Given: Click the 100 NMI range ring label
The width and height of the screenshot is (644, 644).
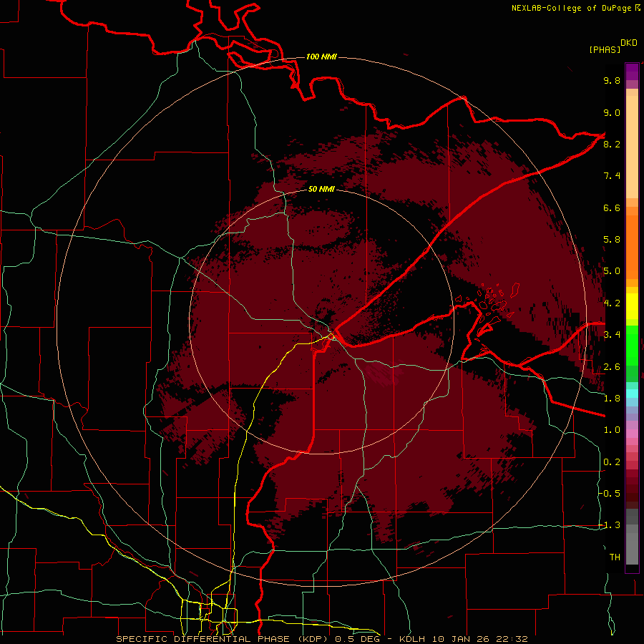Looking at the screenshot, I should [321, 57].
